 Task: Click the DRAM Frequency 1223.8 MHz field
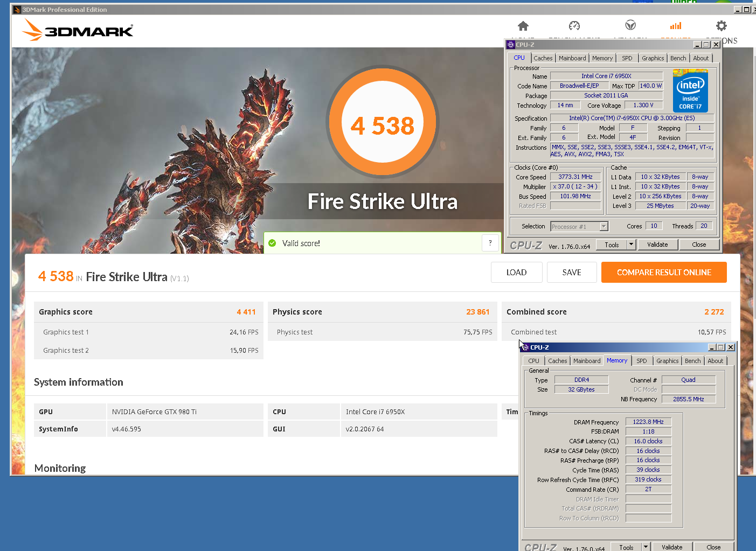coord(648,422)
